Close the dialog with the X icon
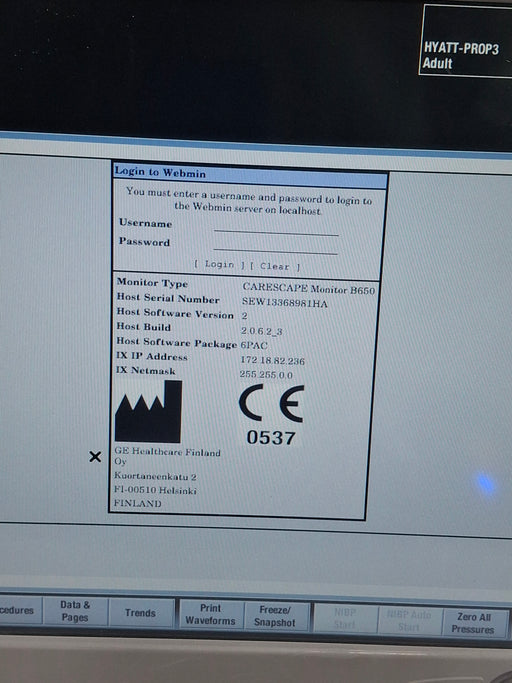The height and width of the screenshot is (683, 512). 95,456
